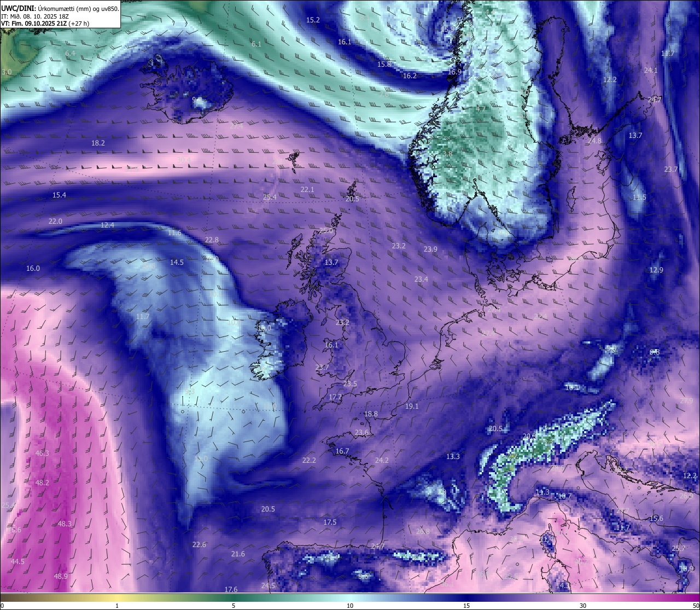
Task: Click the 24.1 map value
Action: point(651,70)
